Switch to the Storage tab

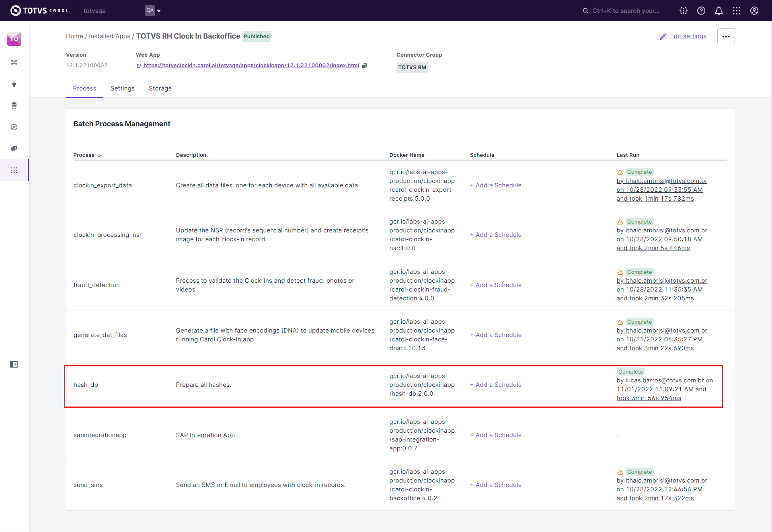click(160, 88)
